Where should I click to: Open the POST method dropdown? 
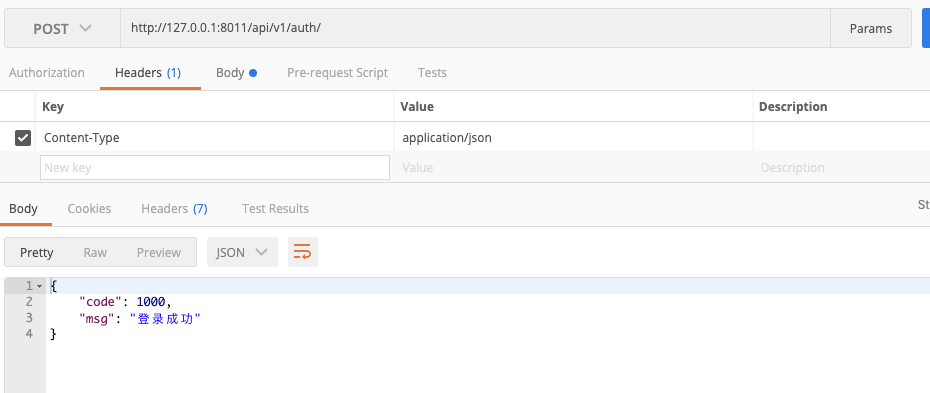(x=62, y=28)
